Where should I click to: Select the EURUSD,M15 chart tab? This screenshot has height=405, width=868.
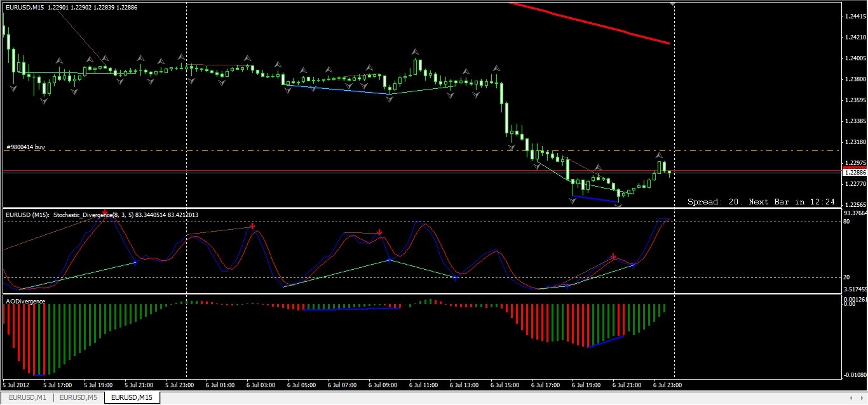click(133, 398)
